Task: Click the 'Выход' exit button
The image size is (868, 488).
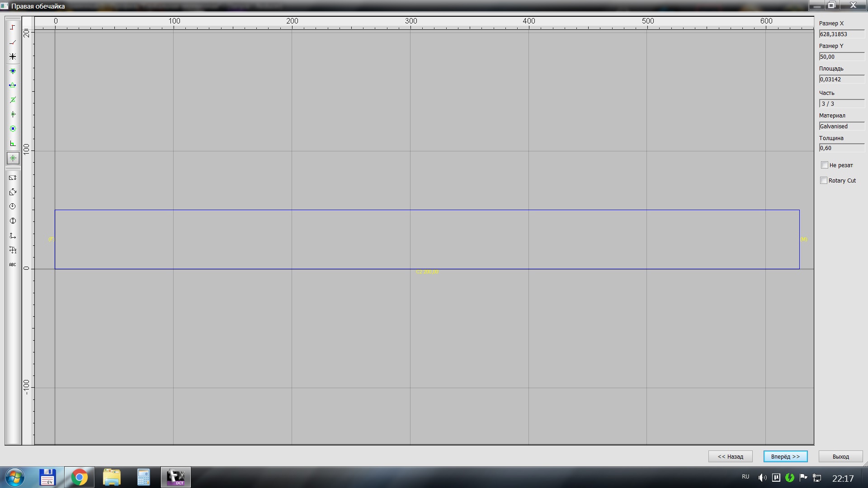Action: coord(840,457)
